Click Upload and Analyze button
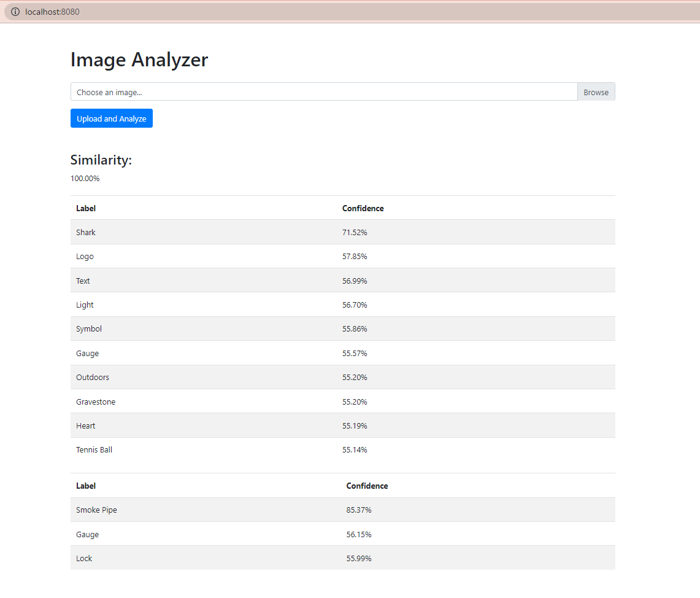 point(112,118)
